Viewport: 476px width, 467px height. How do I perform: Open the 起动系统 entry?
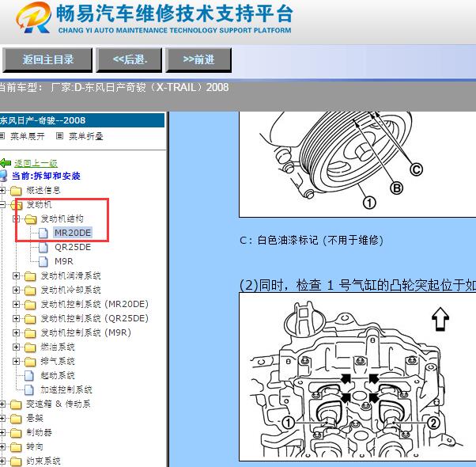[58, 375]
